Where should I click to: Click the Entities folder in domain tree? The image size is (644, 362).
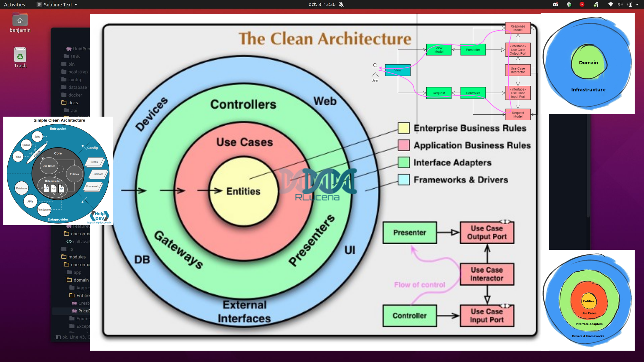click(84, 295)
